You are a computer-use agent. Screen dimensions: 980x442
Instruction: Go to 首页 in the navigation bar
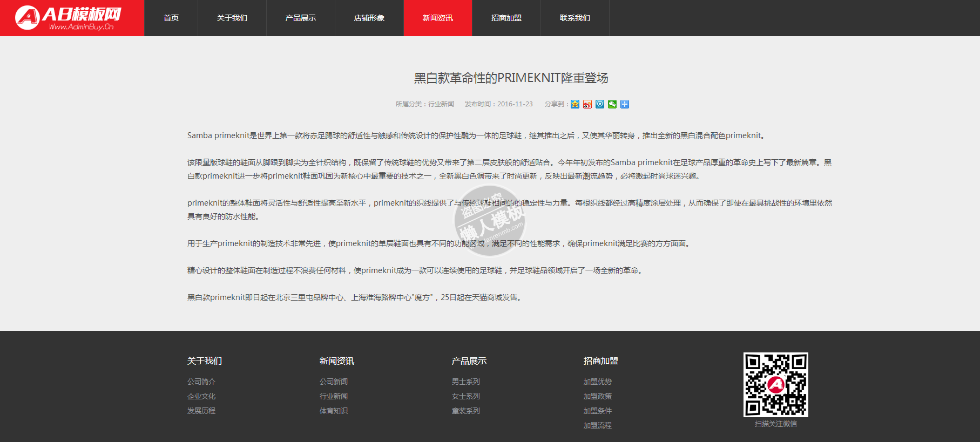(x=171, y=18)
